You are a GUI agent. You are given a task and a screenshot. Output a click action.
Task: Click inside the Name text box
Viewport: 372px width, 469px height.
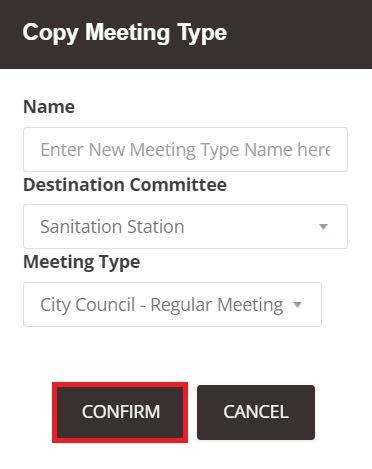(185, 149)
